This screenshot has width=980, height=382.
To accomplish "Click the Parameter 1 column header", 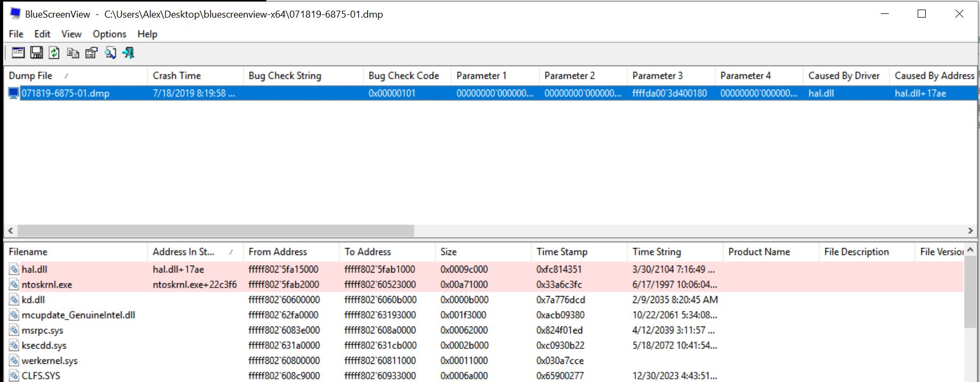I will 495,76.
